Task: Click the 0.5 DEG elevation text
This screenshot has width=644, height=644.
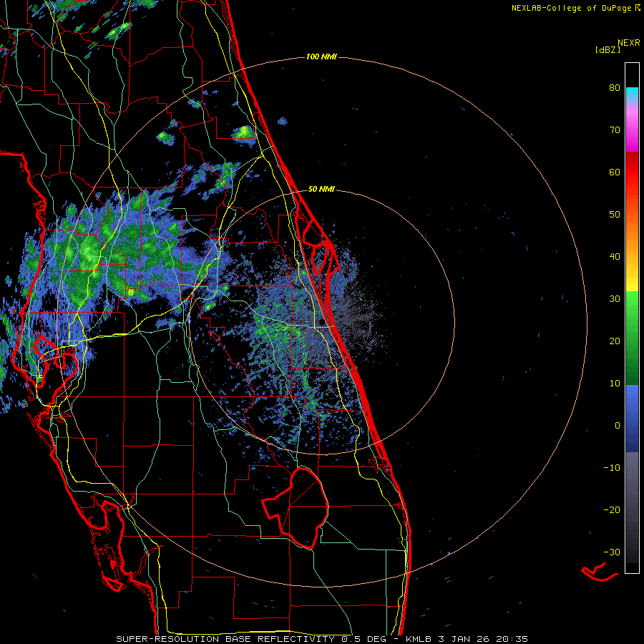Action: coord(364,639)
